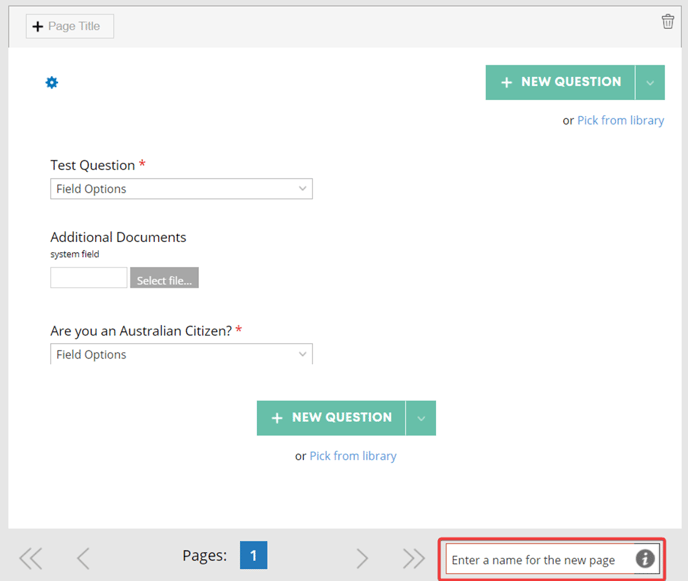Screen dimensions: 688x581
Task: Click the top NEW QUESTION button
Action: 560,82
